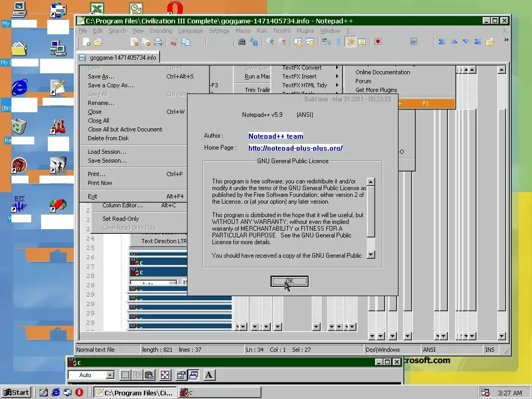532x399 pixels.
Task: Choose Online Documentation menu entry
Action: (400, 72)
